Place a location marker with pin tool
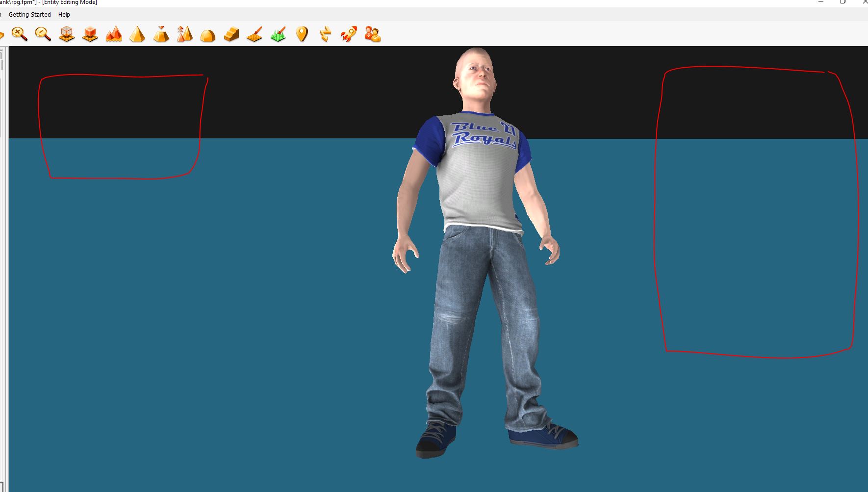 tap(301, 34)
